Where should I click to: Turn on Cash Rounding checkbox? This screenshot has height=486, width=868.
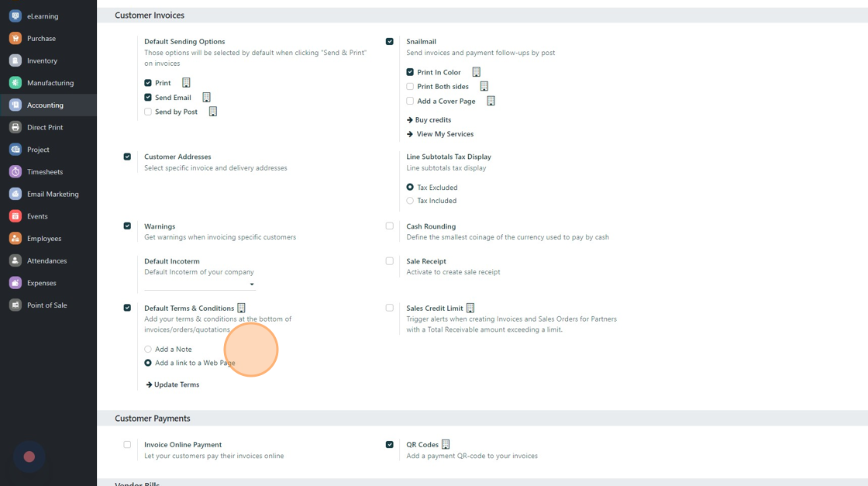click(x=390, y=226)
